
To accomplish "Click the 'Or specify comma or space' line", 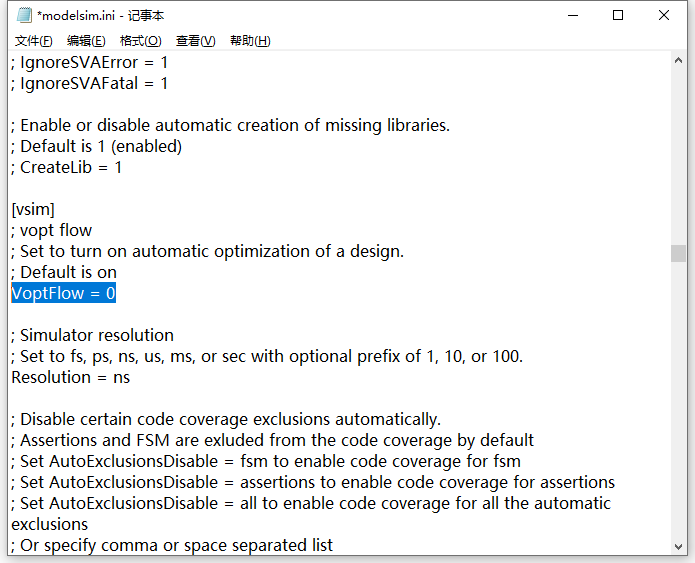I will (x=172, y=545).
